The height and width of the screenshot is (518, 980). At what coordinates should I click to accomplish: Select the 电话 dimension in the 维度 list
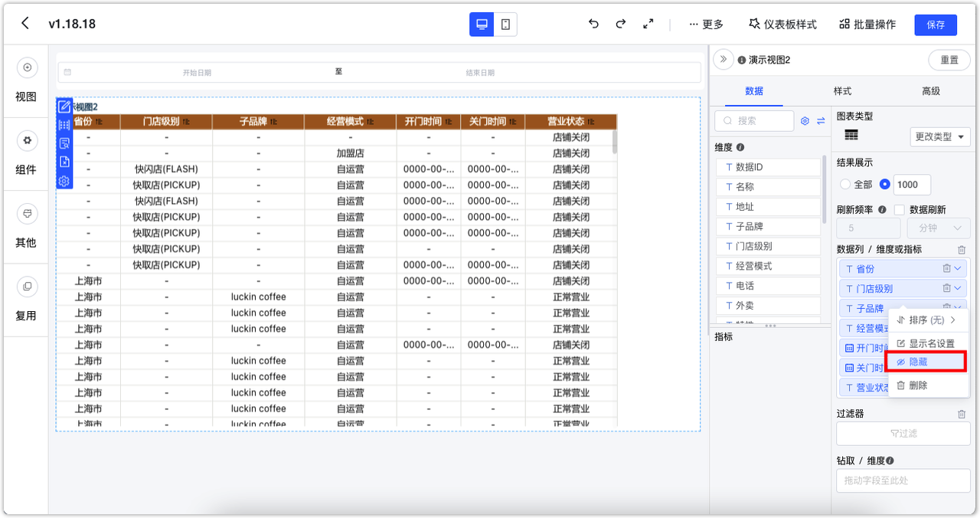pyautogui.click(x=768, y=286)
